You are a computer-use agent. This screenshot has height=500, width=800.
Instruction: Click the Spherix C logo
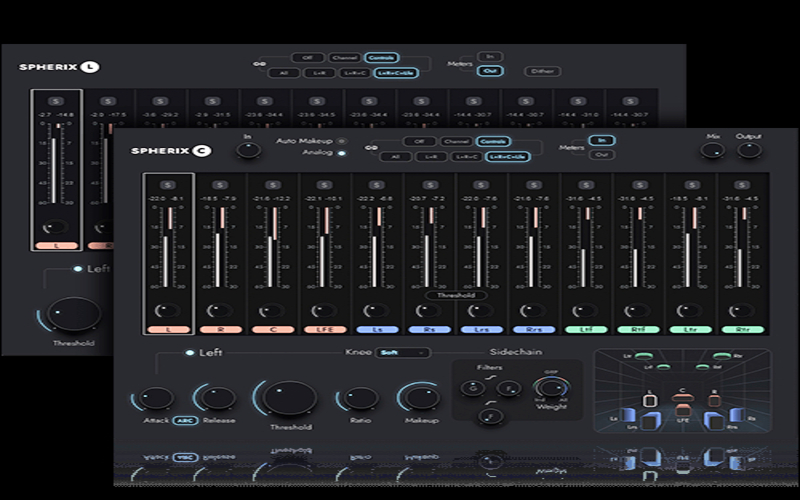[x=170, y=151]
